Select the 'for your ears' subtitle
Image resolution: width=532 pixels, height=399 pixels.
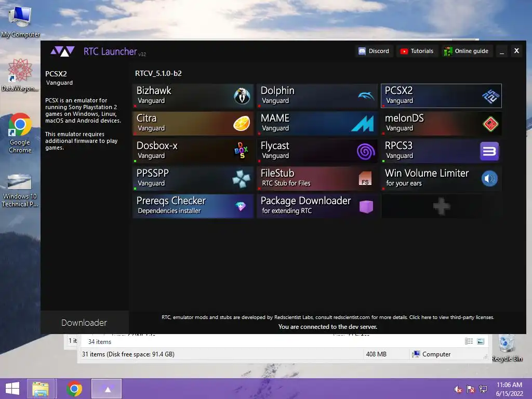404,183
